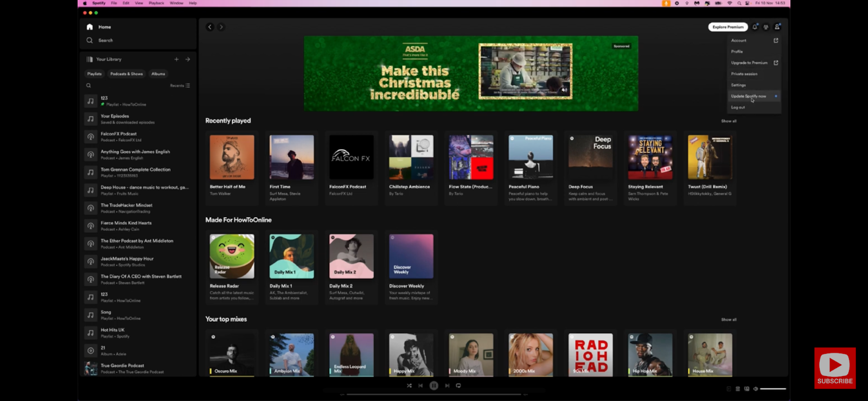Open Anything Goes with James English

point(138,155)
